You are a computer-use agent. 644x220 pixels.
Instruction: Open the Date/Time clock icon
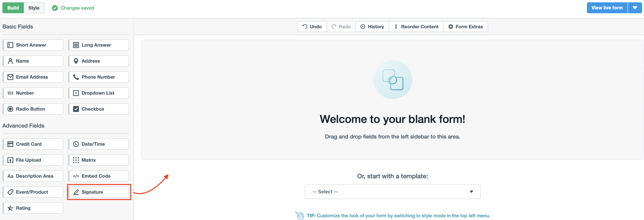pos(76,144)
